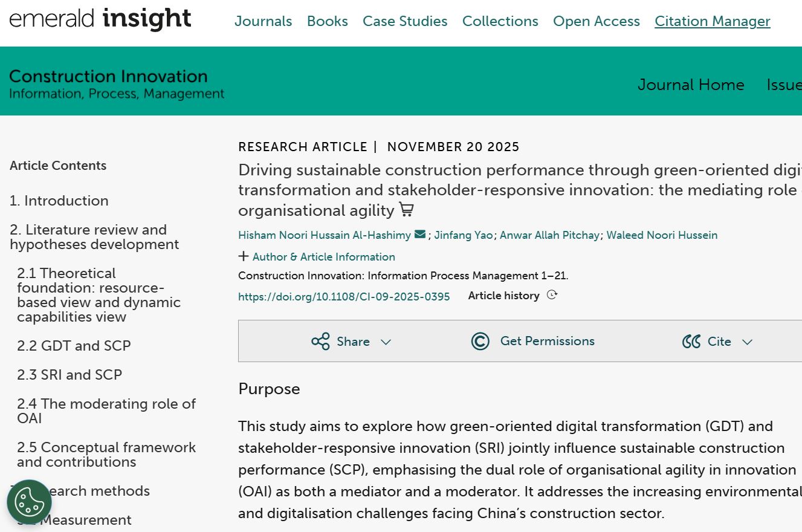Open the article DOI link
Screen dimensions: 802x532
[x=344, y=297]
